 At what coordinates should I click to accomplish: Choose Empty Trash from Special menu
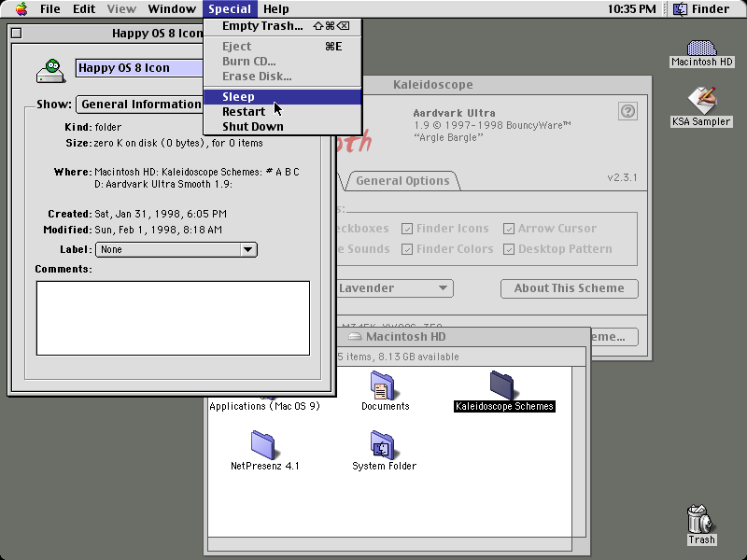coord(283,26)
